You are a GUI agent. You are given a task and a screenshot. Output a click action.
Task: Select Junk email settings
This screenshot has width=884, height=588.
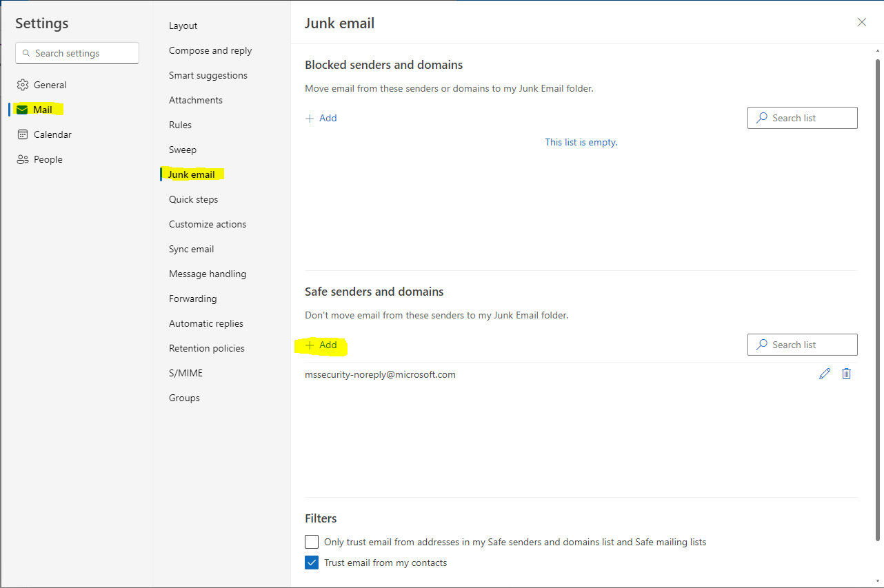192,174
